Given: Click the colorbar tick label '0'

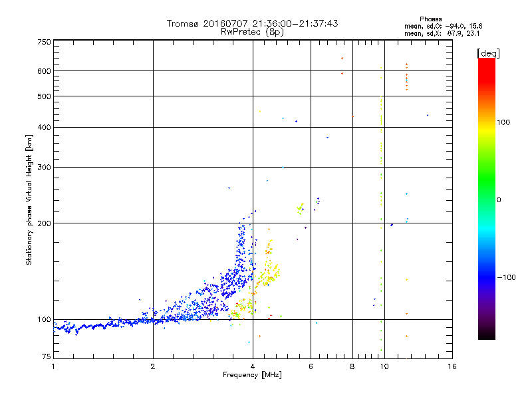Looking at the screenshot, I should point(499,200).
